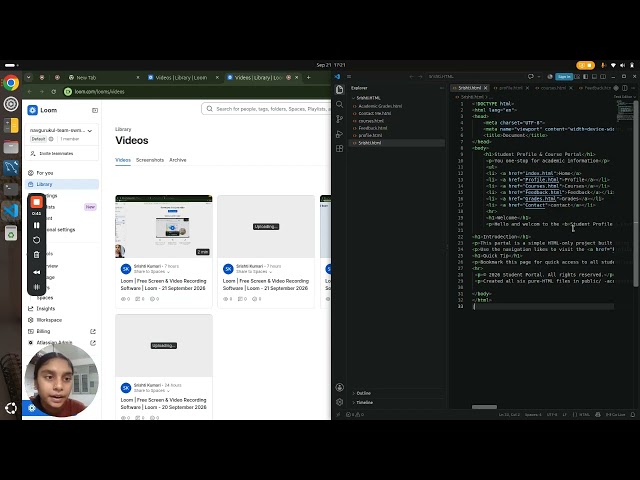Launch Google Chrome from the dock
Image resolution: width=640 pixels, height=480 pixels.
click(x=11, y=83)
